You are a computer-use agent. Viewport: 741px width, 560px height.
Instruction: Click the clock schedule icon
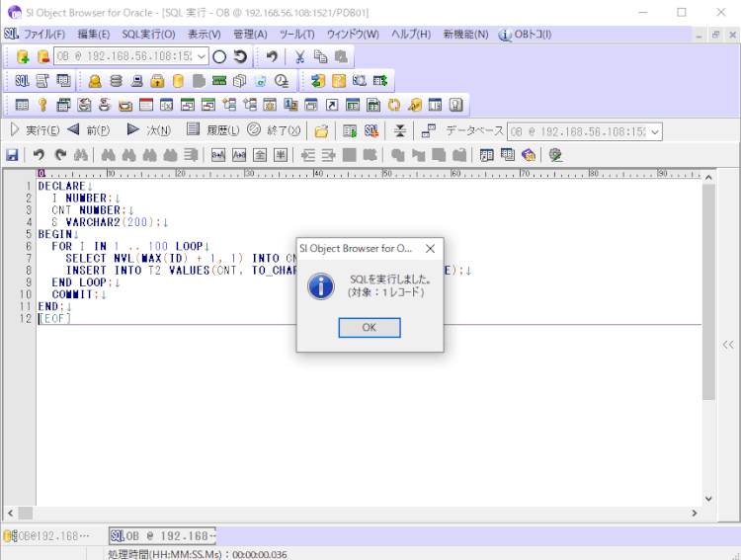[282, 81]
